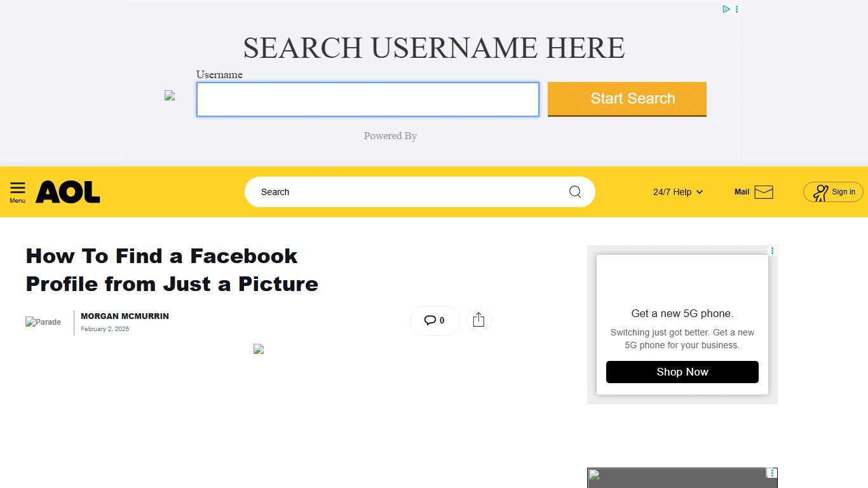
Task: Open Mail via the envelope icon
Action: tap(764, 192)
